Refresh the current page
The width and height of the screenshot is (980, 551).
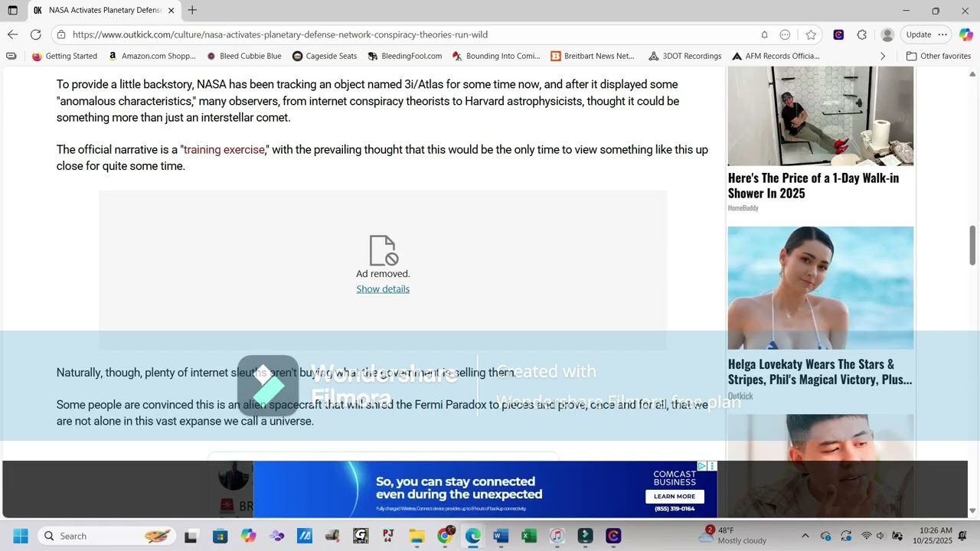pyautogui.click(x=35, y=34)
